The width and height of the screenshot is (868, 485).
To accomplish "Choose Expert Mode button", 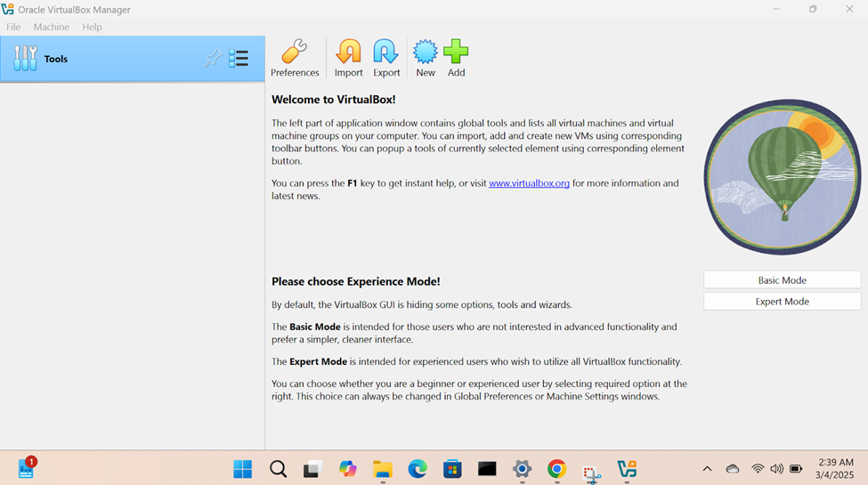I will tap(783, 301).
